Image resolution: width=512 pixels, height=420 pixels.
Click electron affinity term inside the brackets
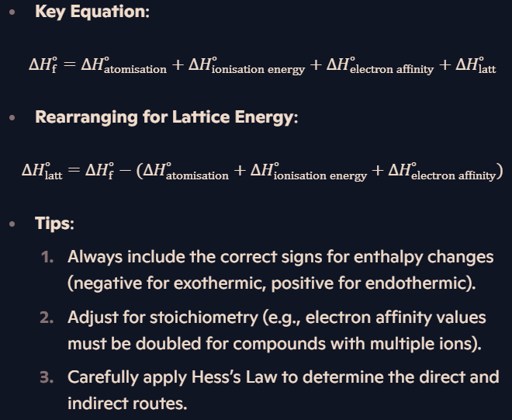(442, 171)
